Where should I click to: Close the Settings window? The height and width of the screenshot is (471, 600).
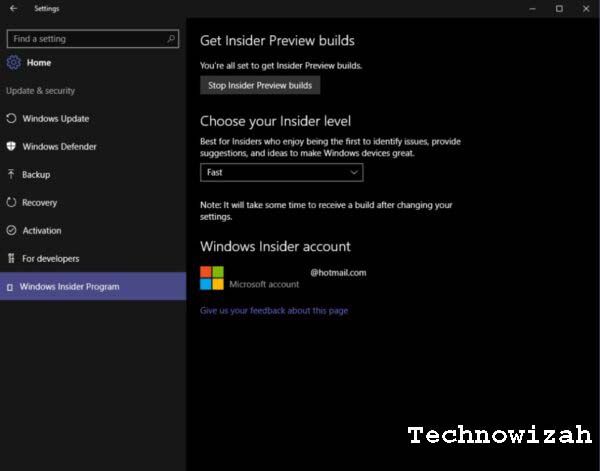click(586, 8)
